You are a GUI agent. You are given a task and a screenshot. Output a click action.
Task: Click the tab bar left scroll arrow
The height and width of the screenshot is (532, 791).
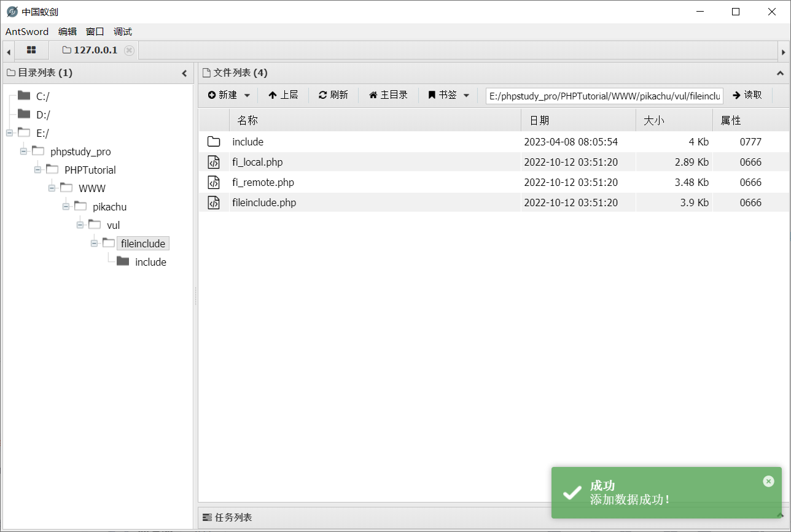[8, 52]
